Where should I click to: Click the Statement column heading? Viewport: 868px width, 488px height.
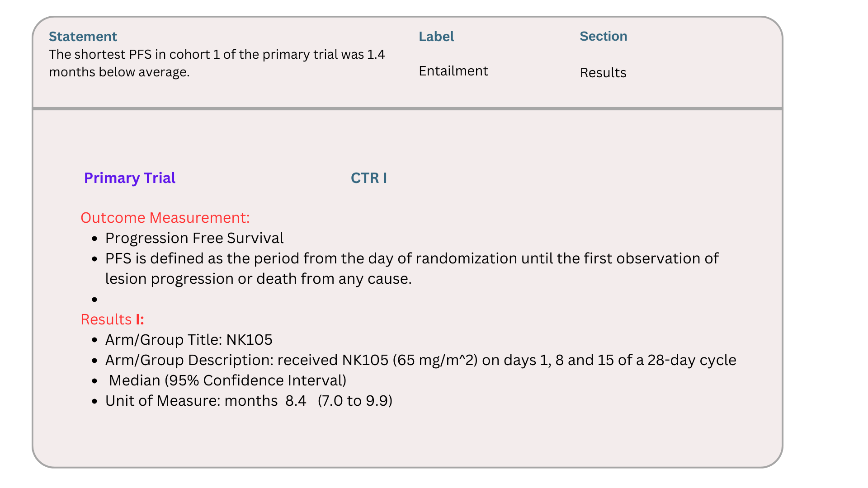coord(83,37)
